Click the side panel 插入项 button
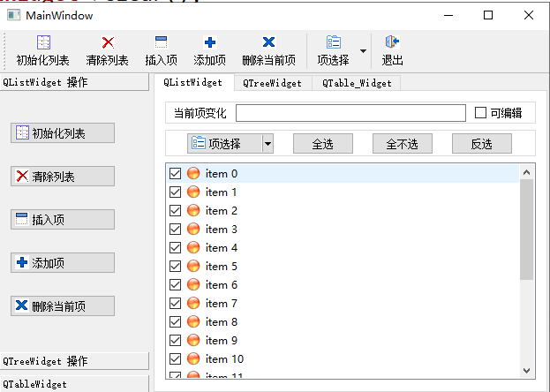 tap(63, 219)
